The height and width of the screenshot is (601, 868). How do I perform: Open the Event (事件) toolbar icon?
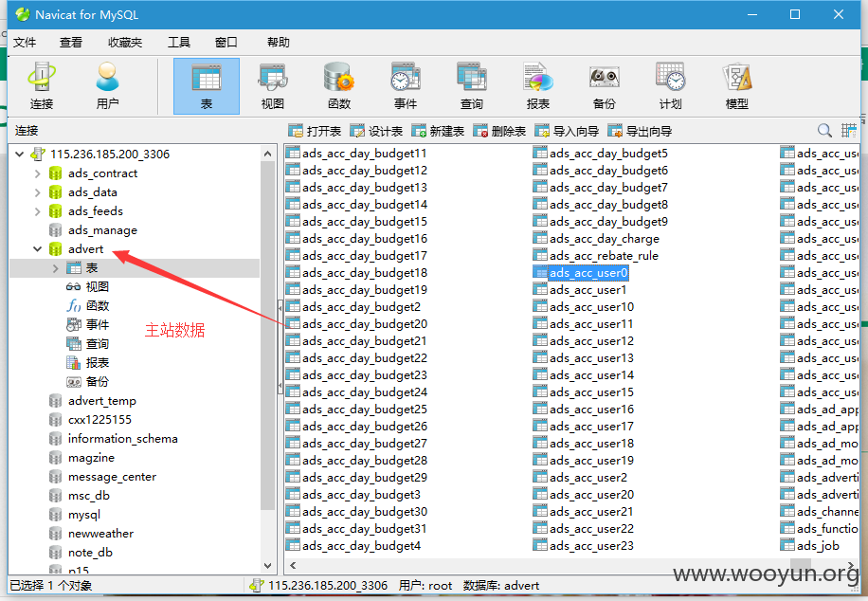406,86
